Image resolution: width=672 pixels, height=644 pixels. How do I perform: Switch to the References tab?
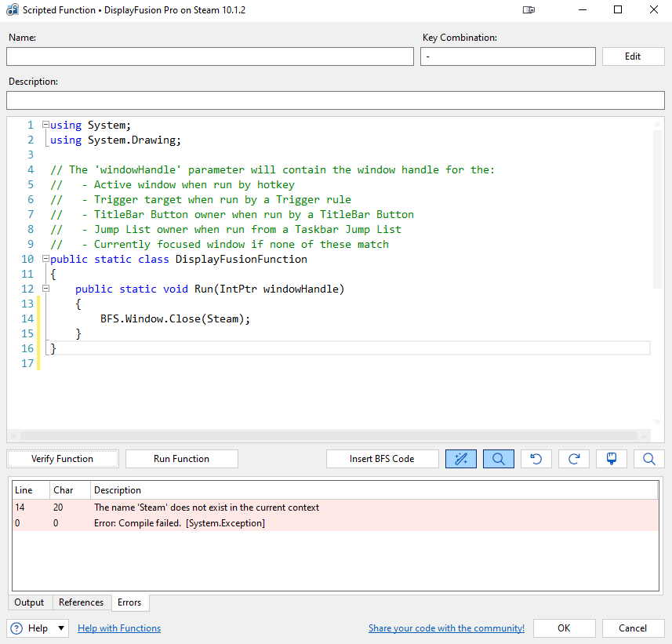click(81, 602)
